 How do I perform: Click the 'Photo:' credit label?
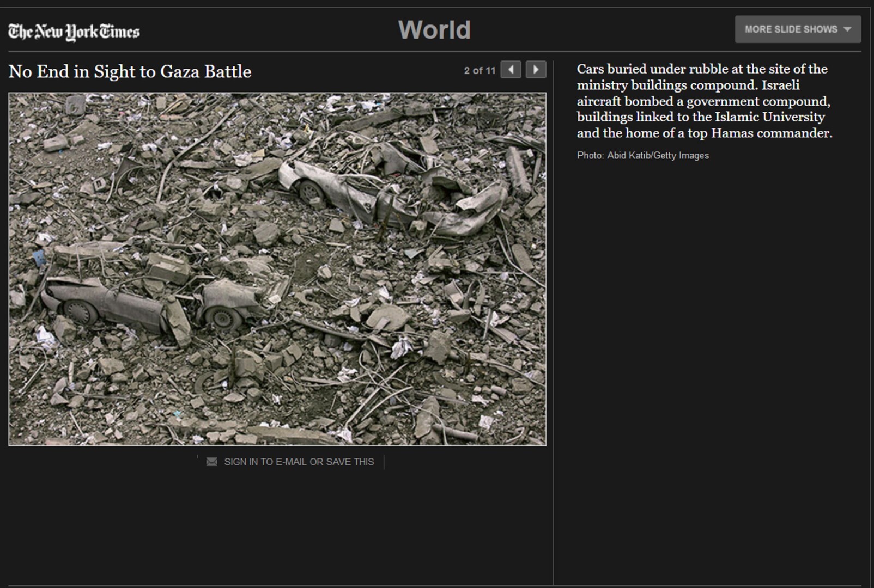click(590, 156)
